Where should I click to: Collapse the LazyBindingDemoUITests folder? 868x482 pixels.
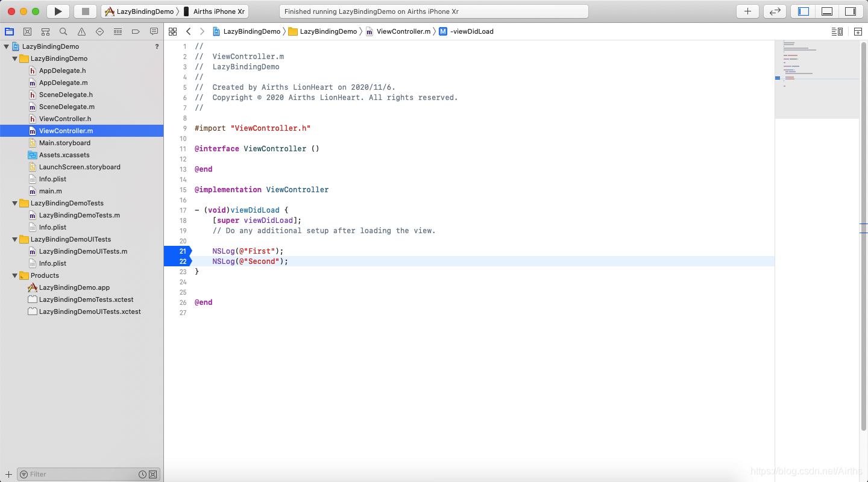tap(14, 239)
